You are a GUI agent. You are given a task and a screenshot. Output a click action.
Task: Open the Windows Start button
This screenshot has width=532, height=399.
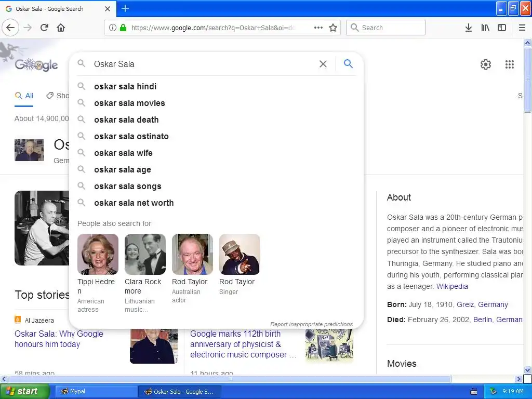(x=25, y=392)
